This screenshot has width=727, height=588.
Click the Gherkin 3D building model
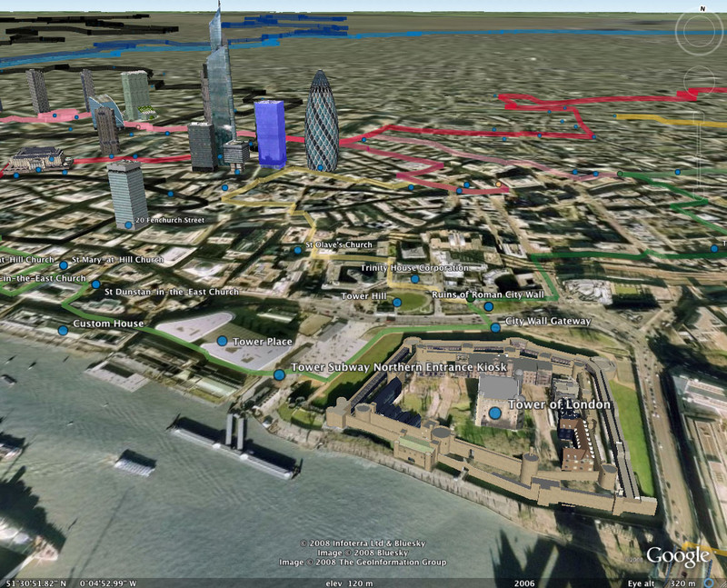click(x=322, y=121)
